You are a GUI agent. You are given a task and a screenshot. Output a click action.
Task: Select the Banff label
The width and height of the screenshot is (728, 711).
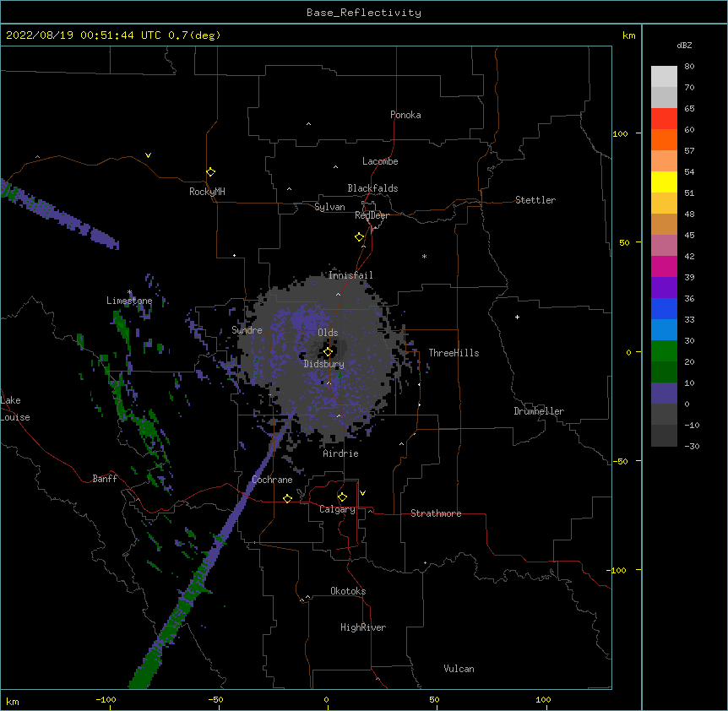pyautogui.click(x=105, y=479)
